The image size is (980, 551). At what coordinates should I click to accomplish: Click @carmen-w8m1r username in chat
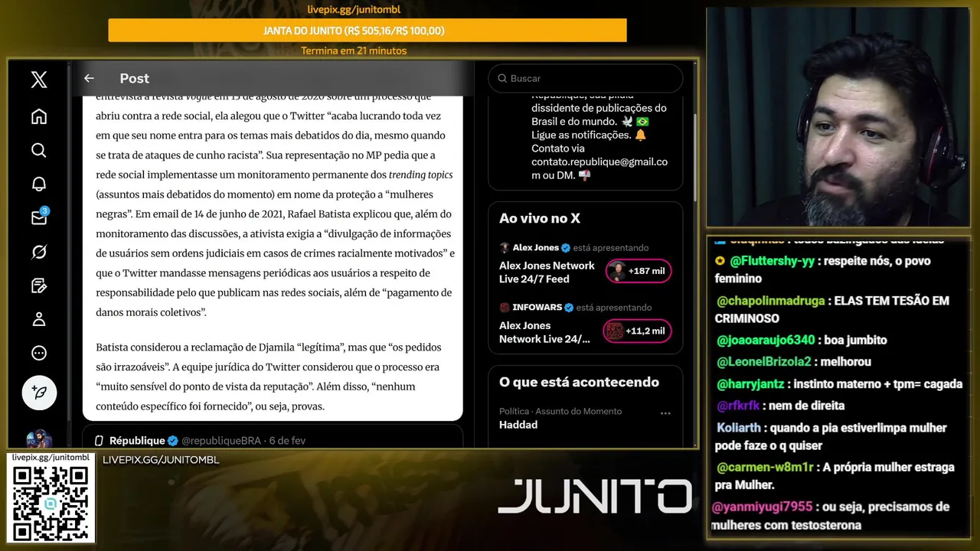click(765, 467)
